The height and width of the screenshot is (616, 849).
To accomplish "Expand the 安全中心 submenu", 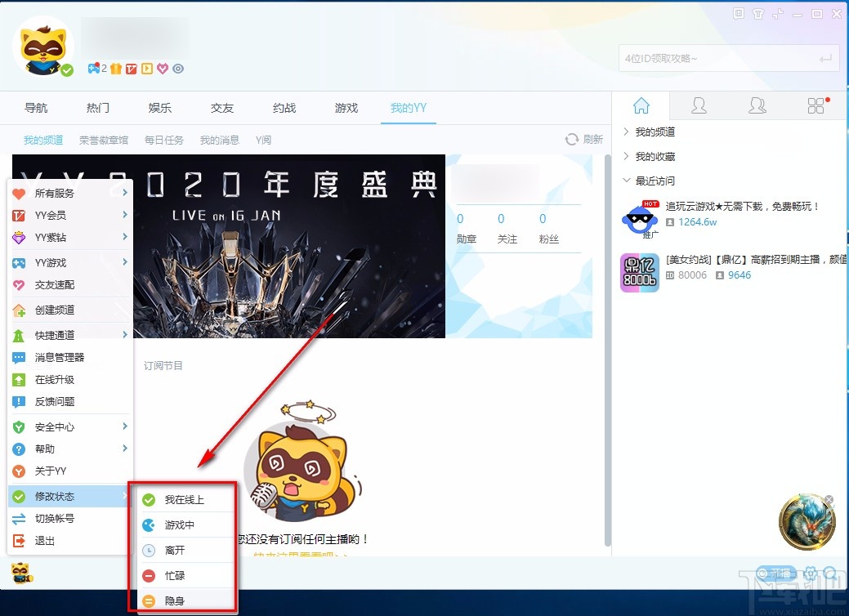I will (x=70, y=427).
